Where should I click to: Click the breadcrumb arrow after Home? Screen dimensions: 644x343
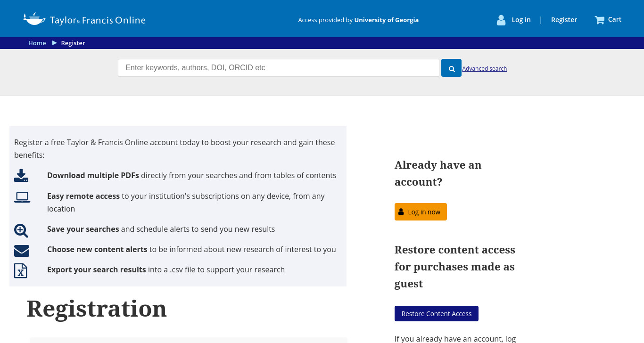(x=55, y=43)
